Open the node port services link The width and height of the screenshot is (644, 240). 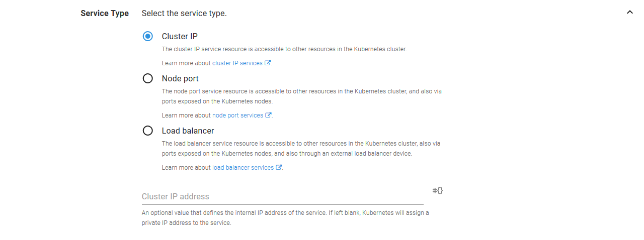tap(237, 115)
